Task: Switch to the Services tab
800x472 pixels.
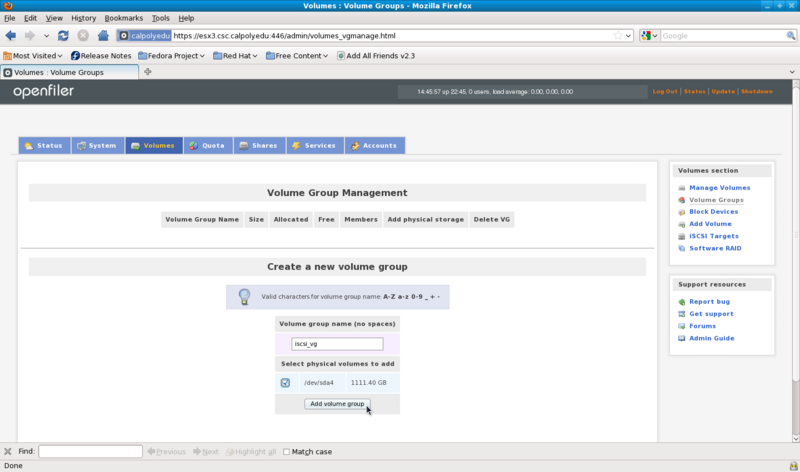Action: [315, 145]
